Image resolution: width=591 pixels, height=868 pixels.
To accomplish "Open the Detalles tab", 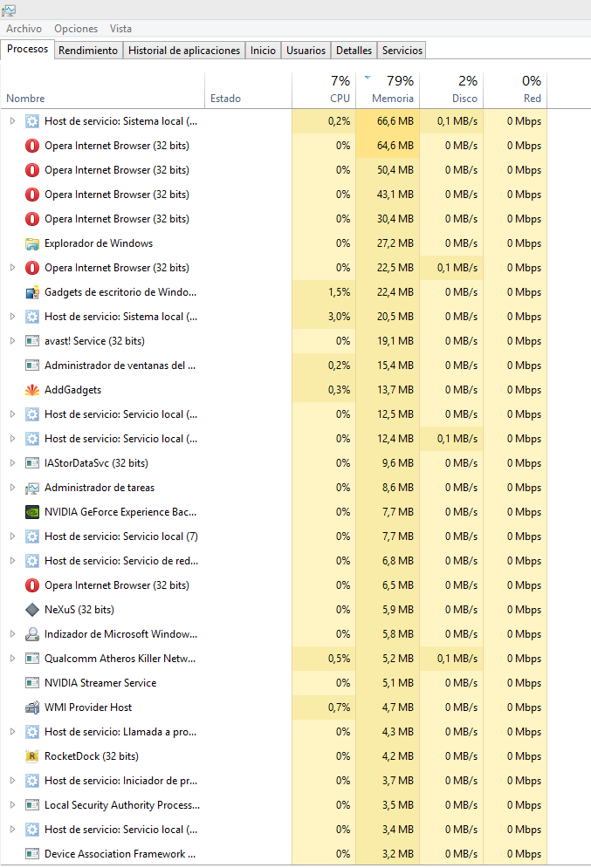I will 354,51.
